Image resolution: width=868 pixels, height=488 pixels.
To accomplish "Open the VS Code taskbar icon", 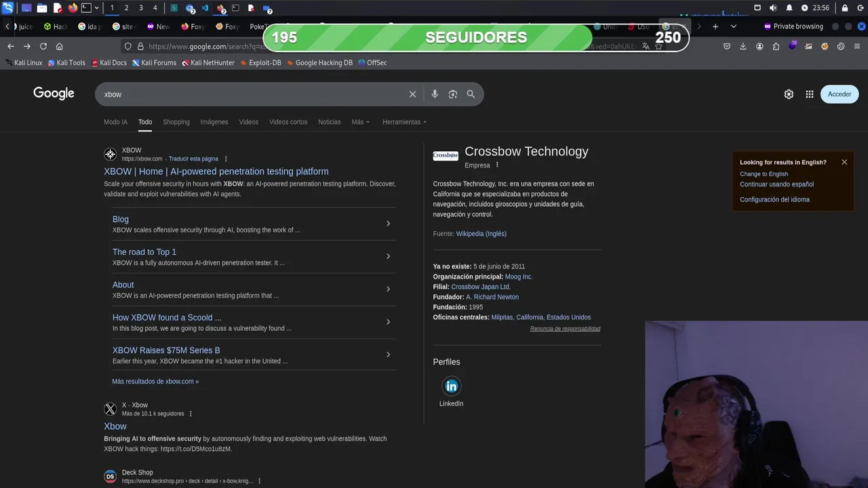I will pos(206,8).
